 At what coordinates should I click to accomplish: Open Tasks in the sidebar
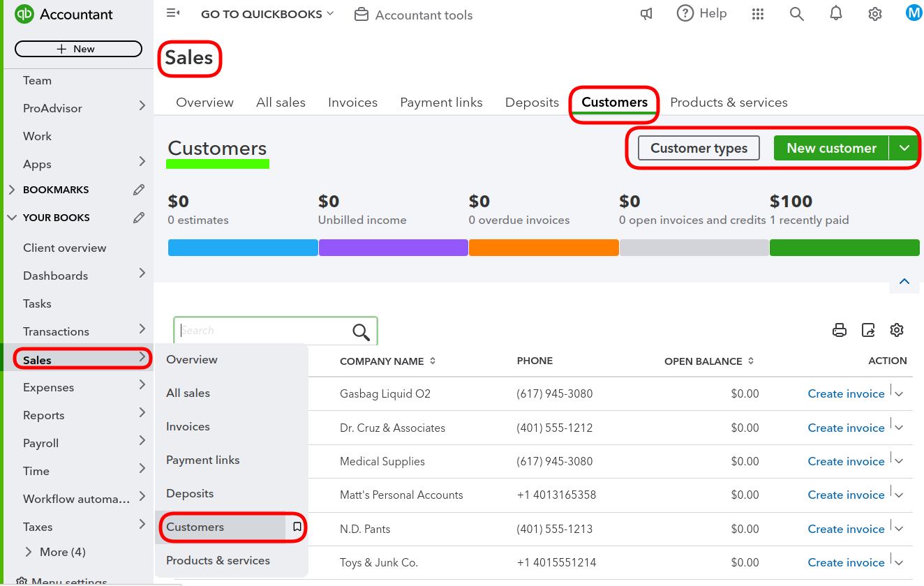[x=37, y=303]
